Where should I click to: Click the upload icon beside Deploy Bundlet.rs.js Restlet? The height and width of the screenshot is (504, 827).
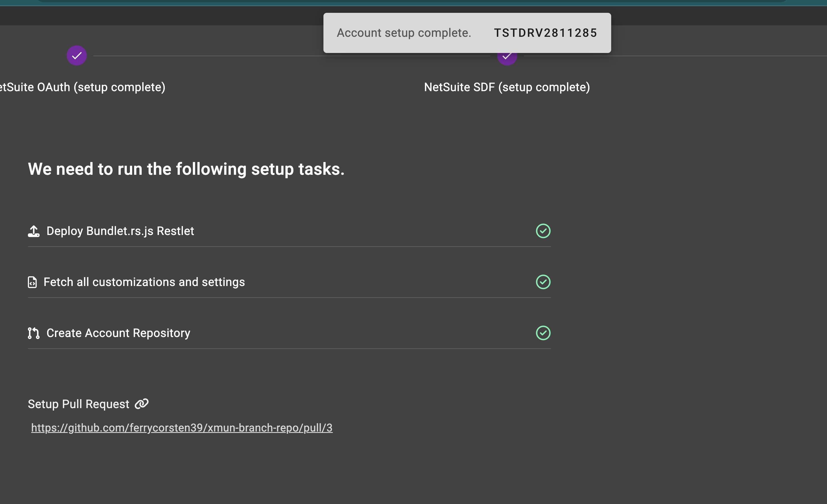(33, 231)
